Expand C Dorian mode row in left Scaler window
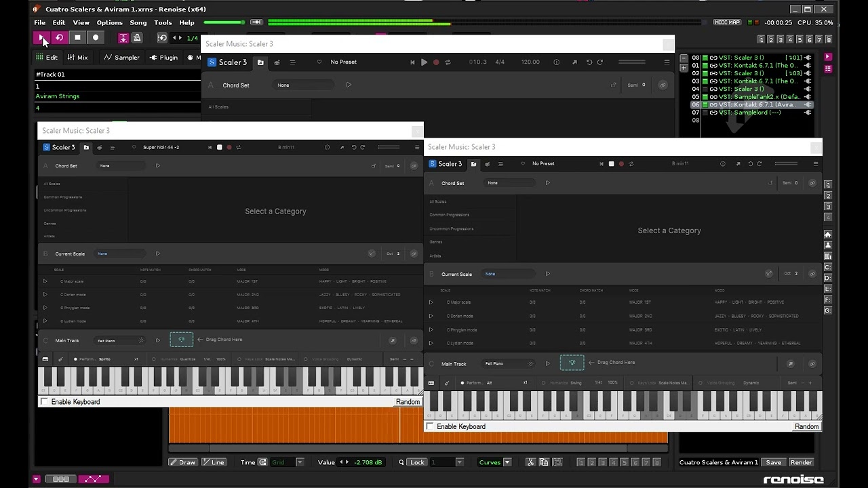 (x=45, y=295)
